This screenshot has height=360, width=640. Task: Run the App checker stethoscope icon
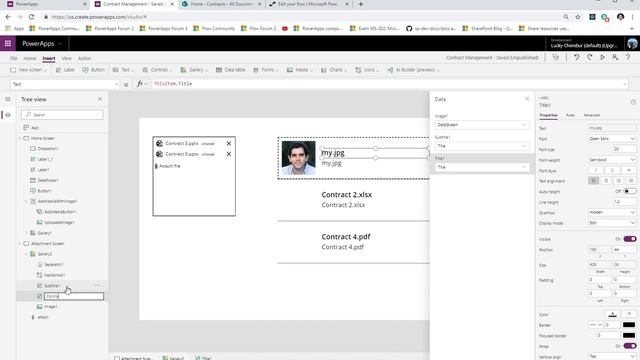tap(556, 58)
